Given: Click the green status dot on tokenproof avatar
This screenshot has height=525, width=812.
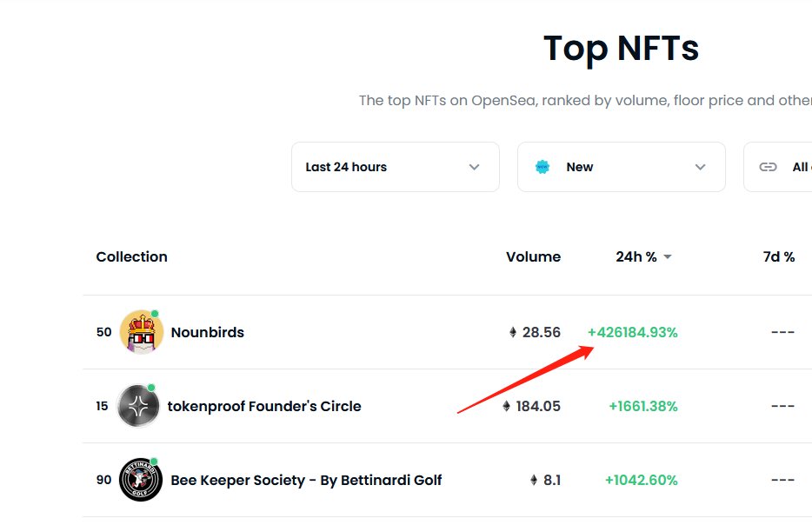Looking at the screenshot, I should (151, 388).
